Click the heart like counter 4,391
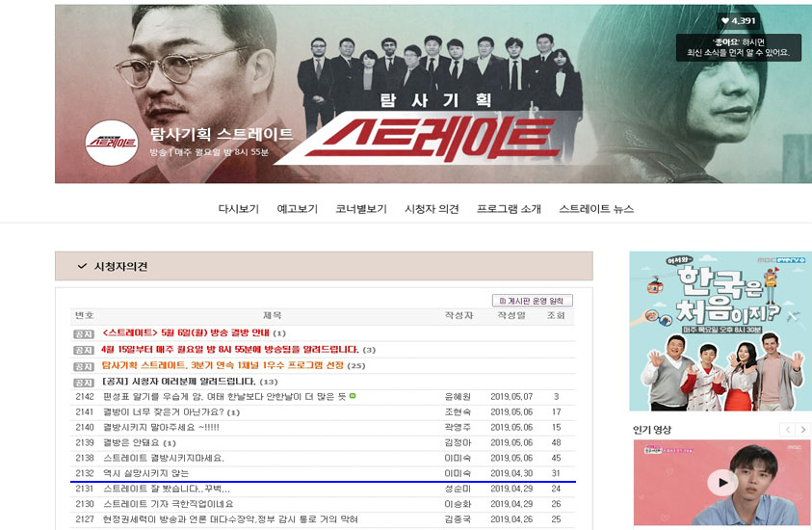The height and width of the screenshot is (530, 812). 739,21
